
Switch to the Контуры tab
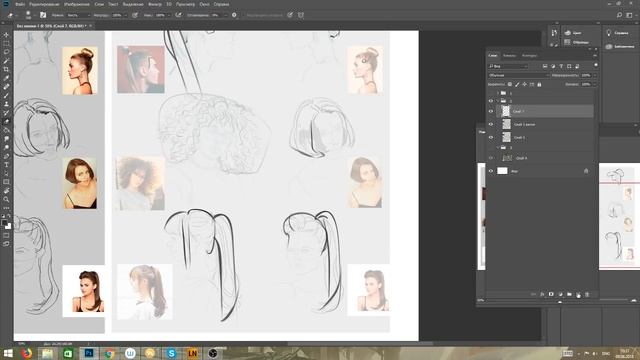(x=529, y=56)
